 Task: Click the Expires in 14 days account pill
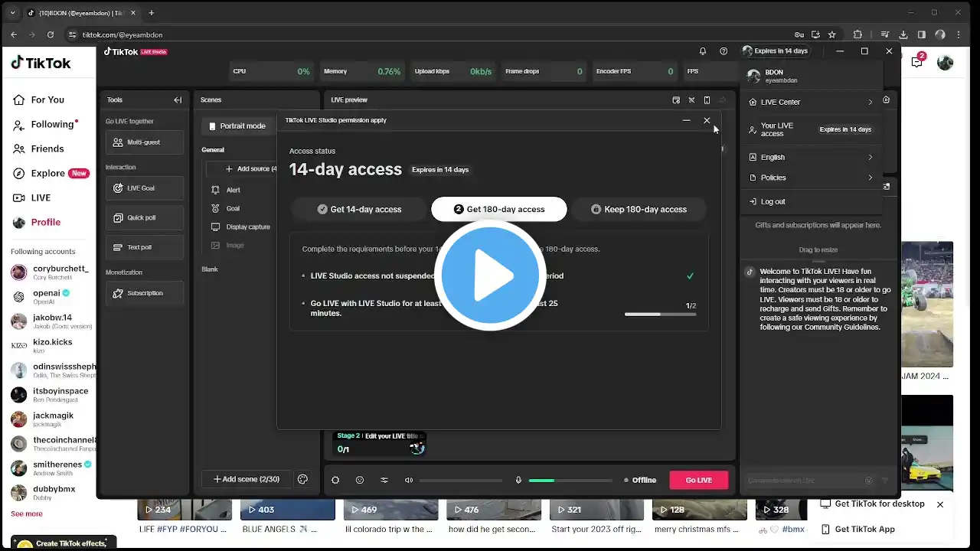[775, 51]
